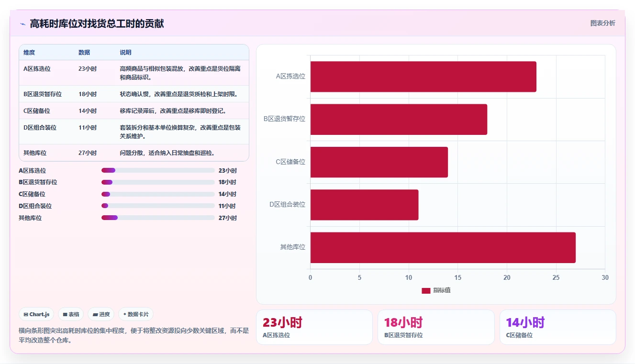
Task: Open the 18小时 B区退货暂存位 data card
Action: coord(436,327)
